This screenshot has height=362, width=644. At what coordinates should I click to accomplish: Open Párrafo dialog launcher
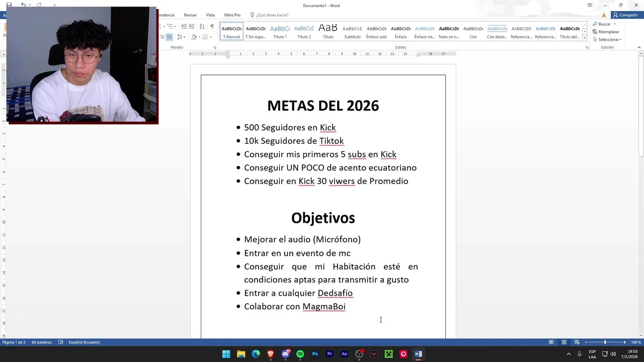click(x=215, y=47)
